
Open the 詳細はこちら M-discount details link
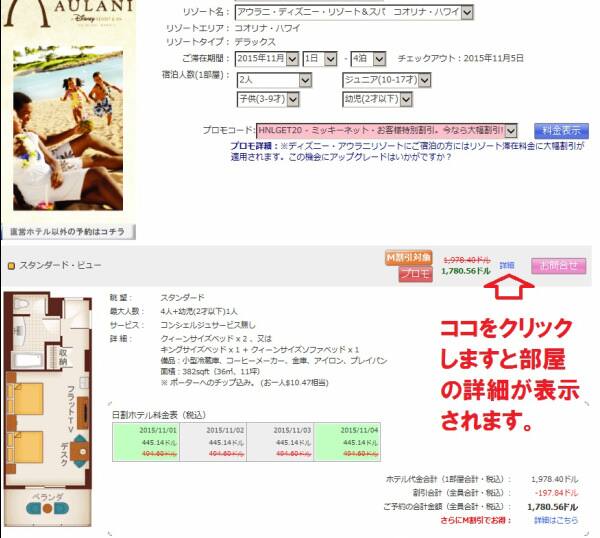[x=557, y=521]
